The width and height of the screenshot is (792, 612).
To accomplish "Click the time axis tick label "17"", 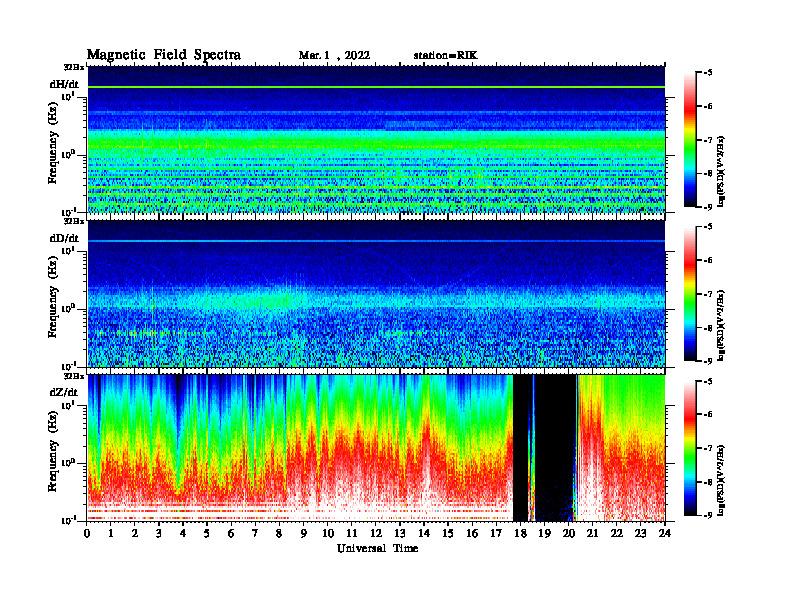I will (x=496, y=533).
